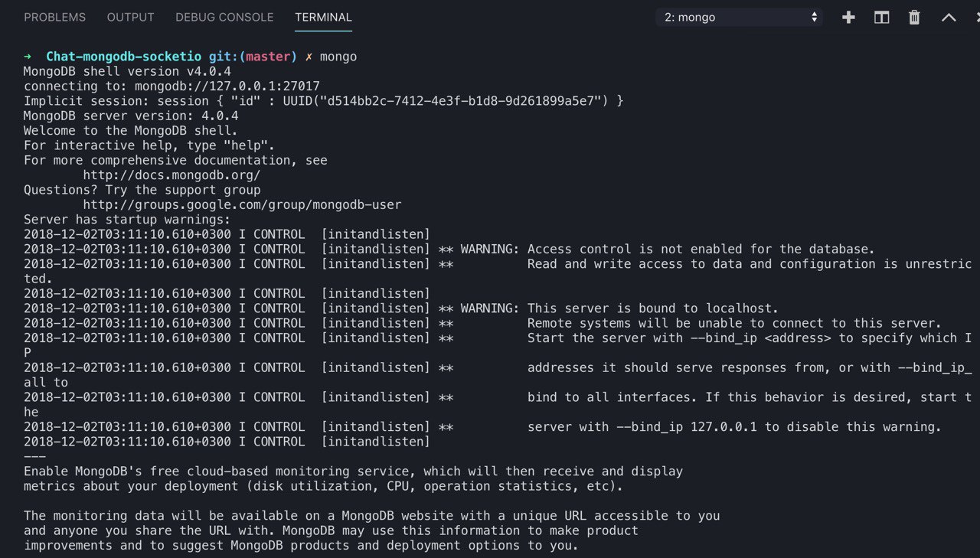Click the Chat-mongodb-socketio directory name
The height and width of the screenshot is (558, 980).
pos(124,57)
